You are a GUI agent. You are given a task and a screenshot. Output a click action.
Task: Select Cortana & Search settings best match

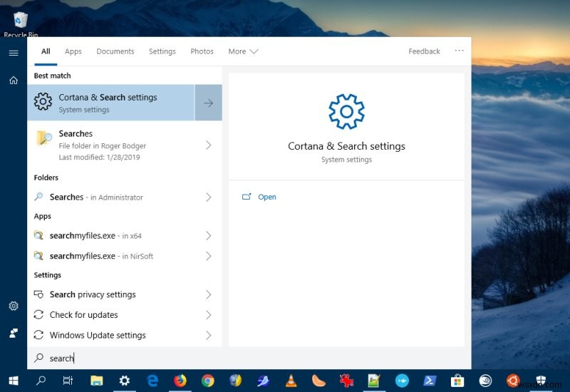[x=111, y=103]
